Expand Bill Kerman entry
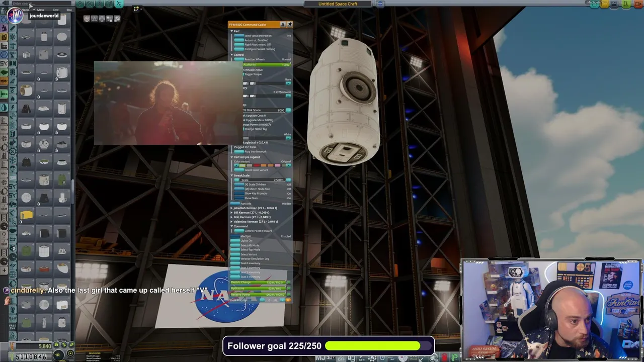The height and width of the screenshot is (362, 644). tap(231, 213)
